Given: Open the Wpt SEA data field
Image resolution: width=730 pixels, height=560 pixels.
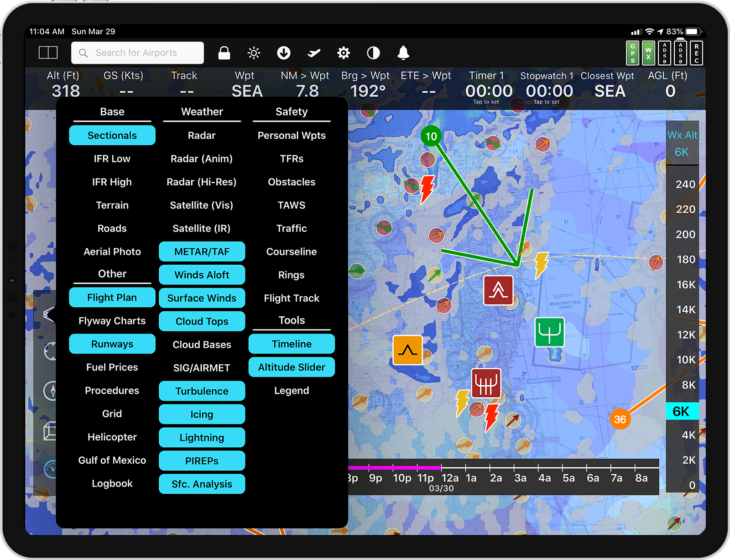Looking at the screenshot, I should [246, 85].
